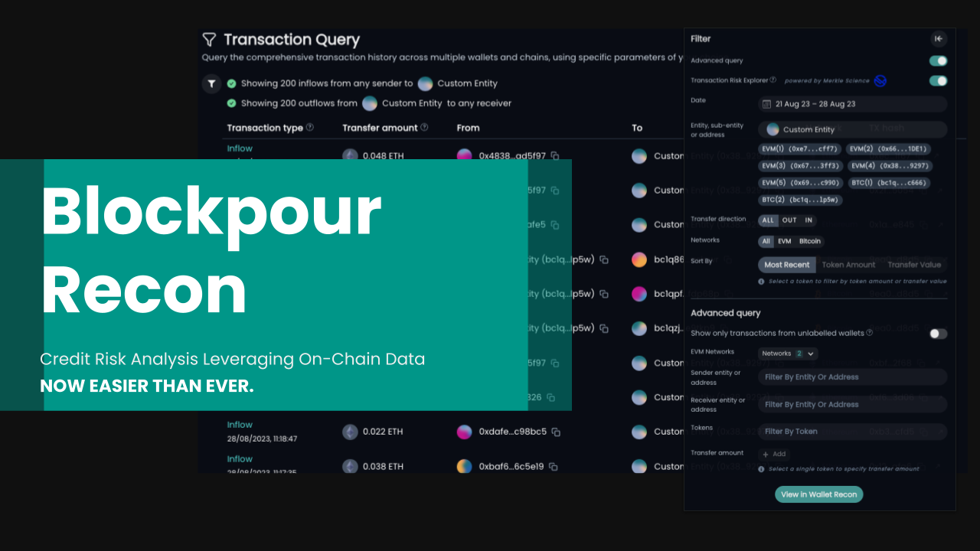Click receiver avatar for bc1qpf row

pos(639,294)
